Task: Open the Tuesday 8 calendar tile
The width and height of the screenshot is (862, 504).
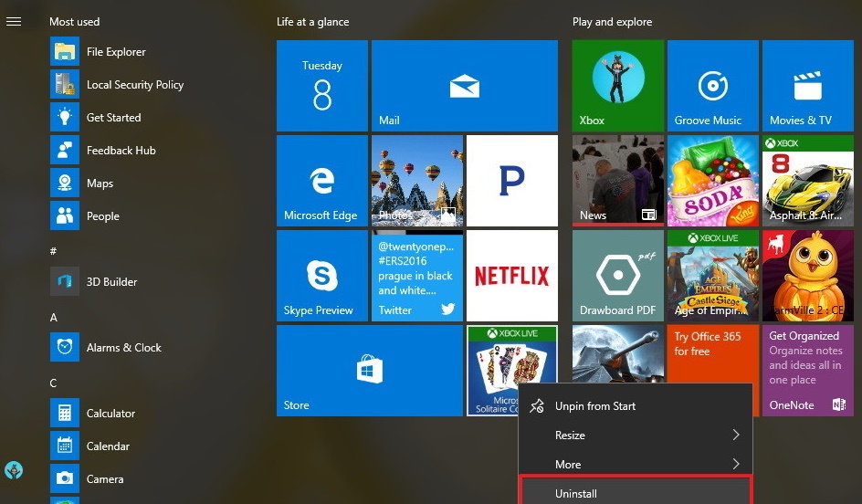Action: (322, 86)
